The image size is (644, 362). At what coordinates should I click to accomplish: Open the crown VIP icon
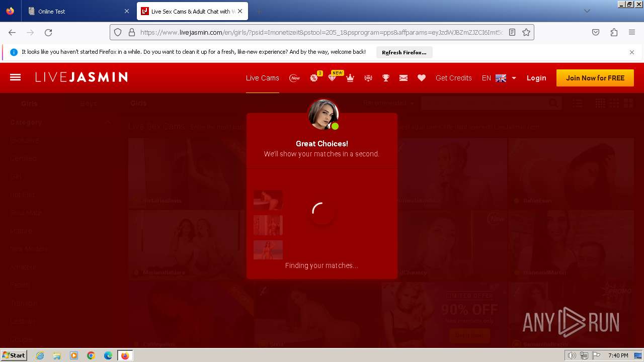point(350,78)
